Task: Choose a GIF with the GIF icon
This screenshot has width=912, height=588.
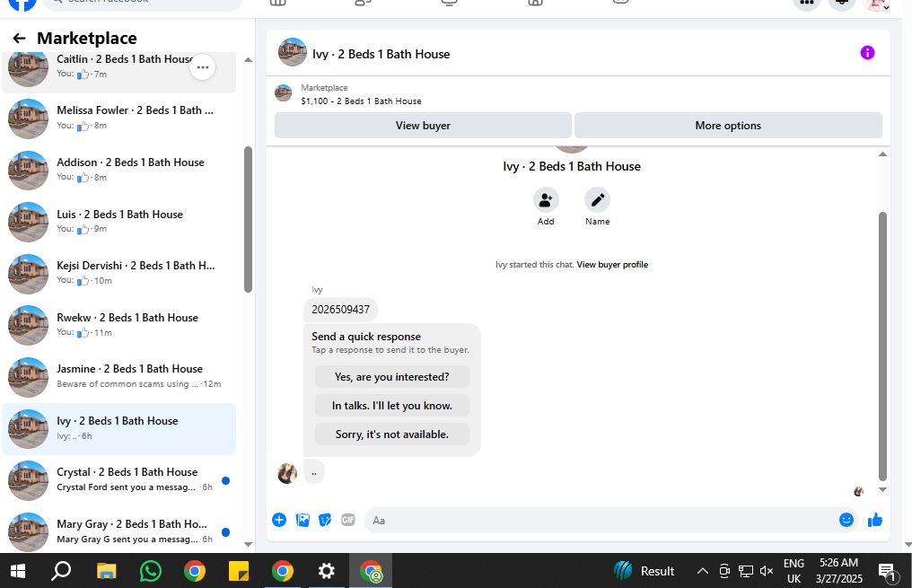Action: [347, 520]
